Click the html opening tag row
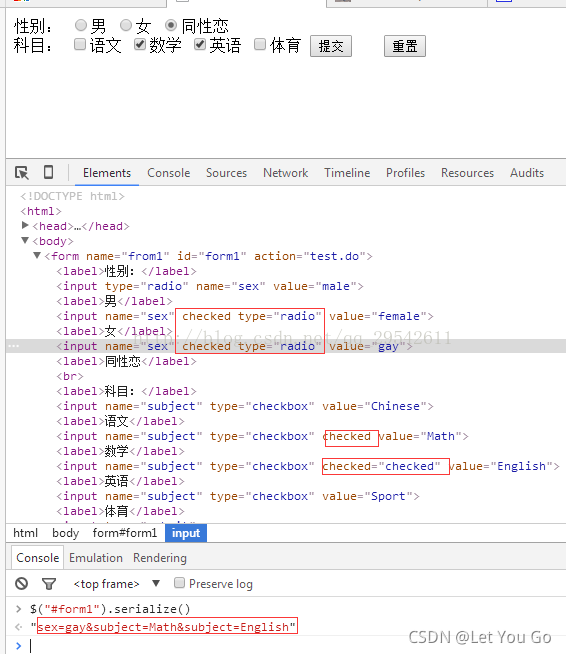Image resolution: width=566 pixels, height=654 pixels. (41, 211)
